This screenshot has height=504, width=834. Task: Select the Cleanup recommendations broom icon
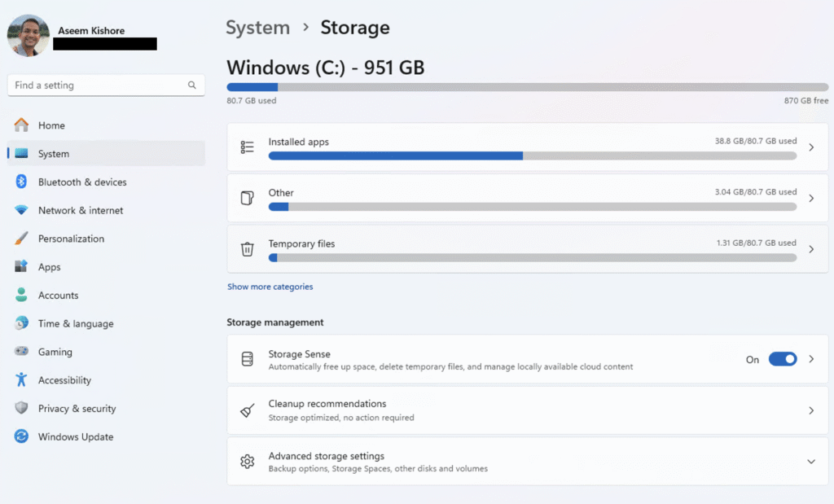(248, 410)
